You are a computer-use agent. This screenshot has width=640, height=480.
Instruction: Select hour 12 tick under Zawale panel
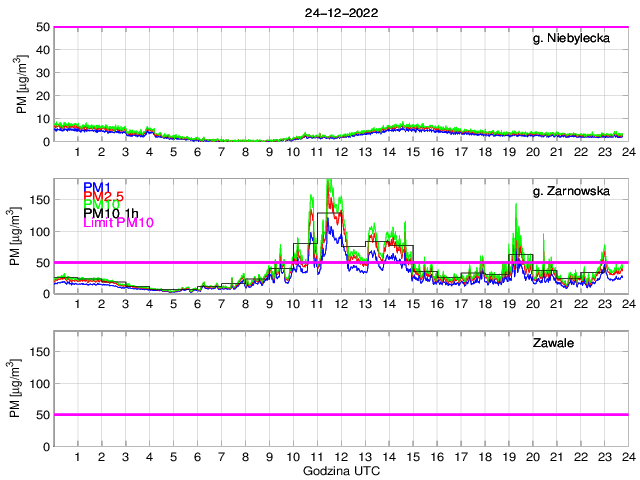340,457
